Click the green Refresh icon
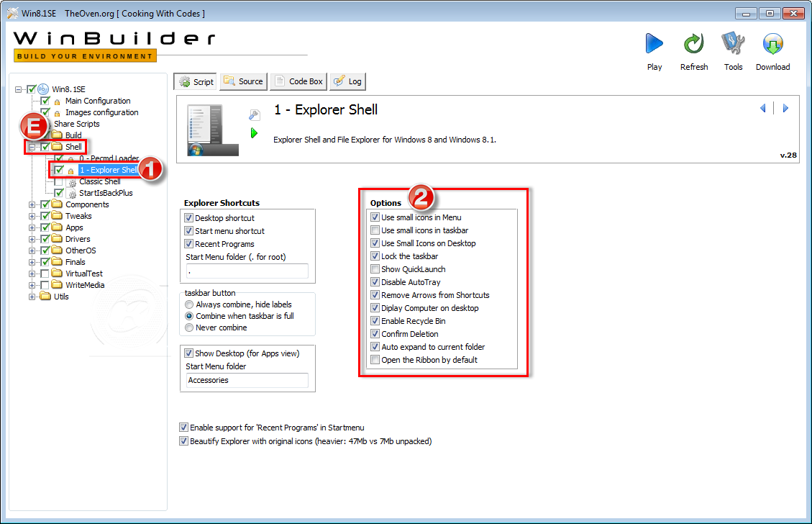This screenshot has height=524, width=812. (694, 43)
